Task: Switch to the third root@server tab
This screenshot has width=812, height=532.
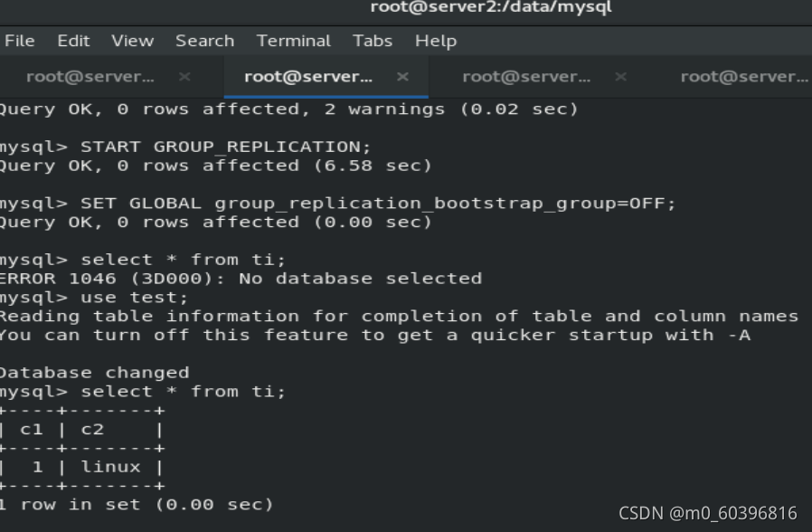Action: click(x=526, y=77)
